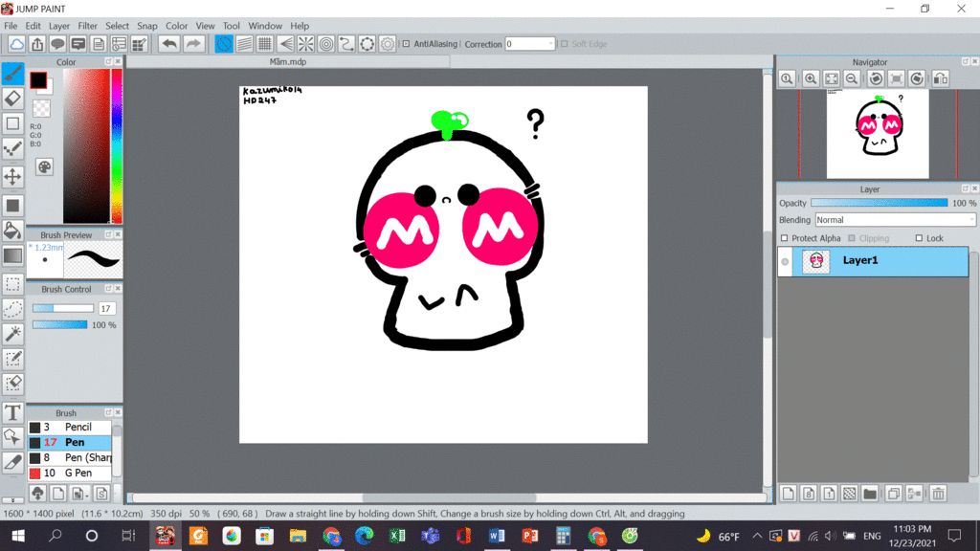
Task: Select the Eyedropper tool
Action: (12, 462)
